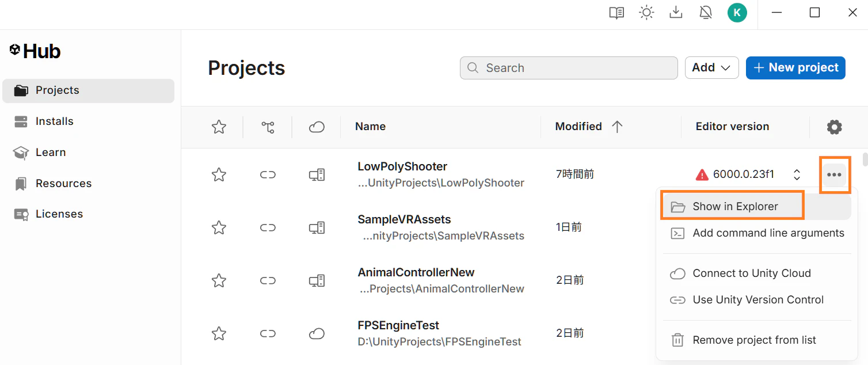Click LowPolyShooter local storage icon
Viewport: 868px width, 365px height.
pyautogui.click(x=317, y=174)
